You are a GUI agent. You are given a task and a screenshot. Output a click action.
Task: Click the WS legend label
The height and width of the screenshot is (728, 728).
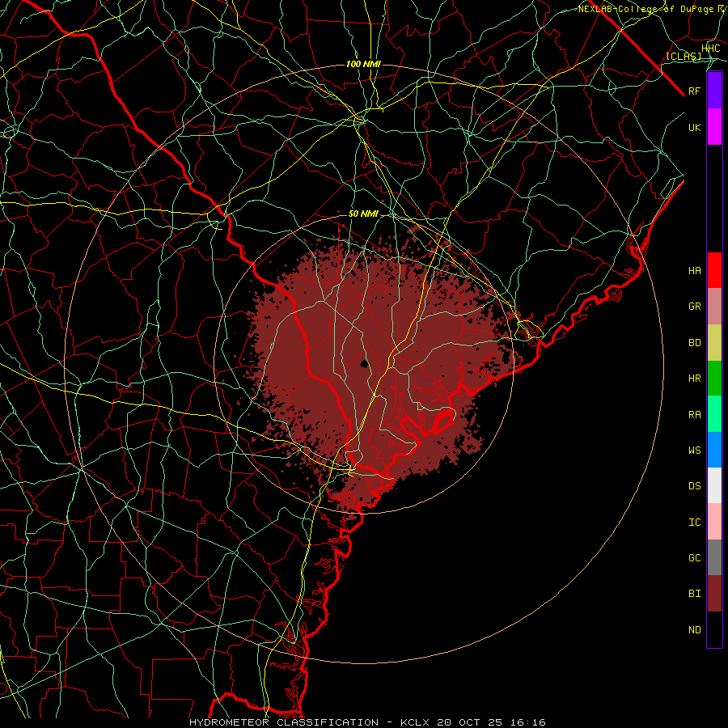[695, 451]
